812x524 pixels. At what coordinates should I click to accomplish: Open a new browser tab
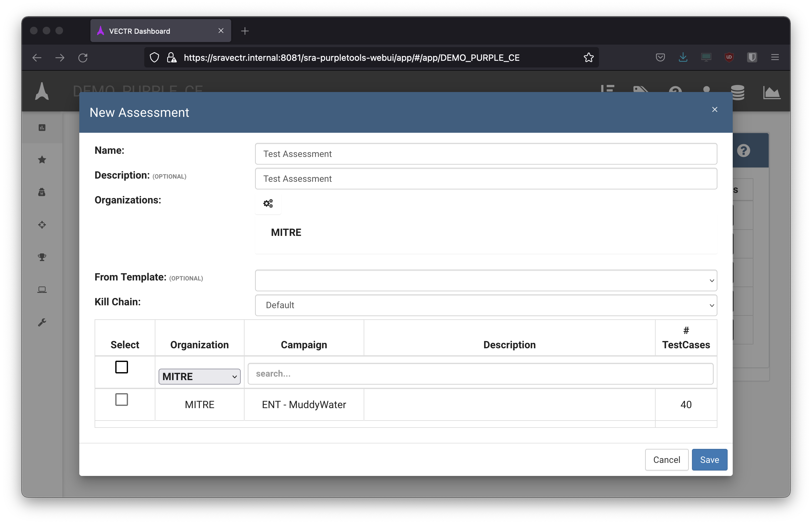(245, 31)
